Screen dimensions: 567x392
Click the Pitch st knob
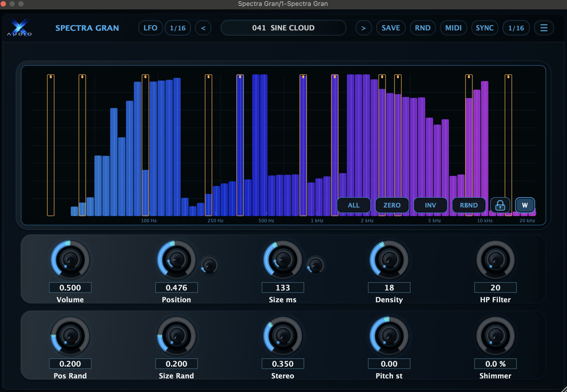[x=389, y=336]
